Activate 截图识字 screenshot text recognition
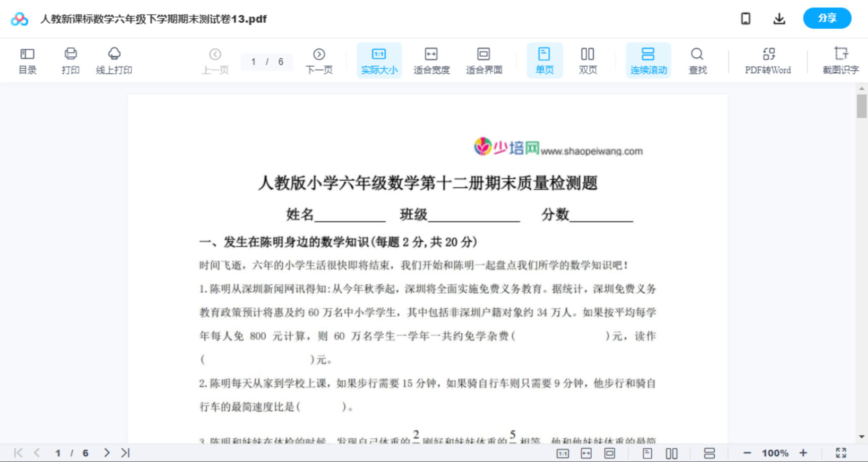868x462 pixels. [x=841, y=60]
